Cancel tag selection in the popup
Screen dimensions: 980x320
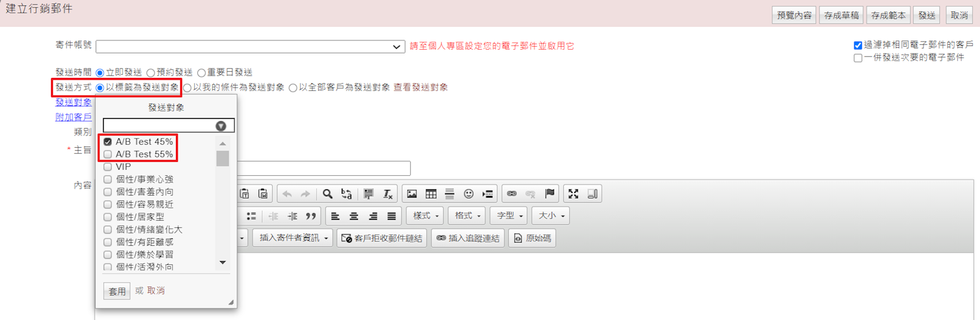156,291
